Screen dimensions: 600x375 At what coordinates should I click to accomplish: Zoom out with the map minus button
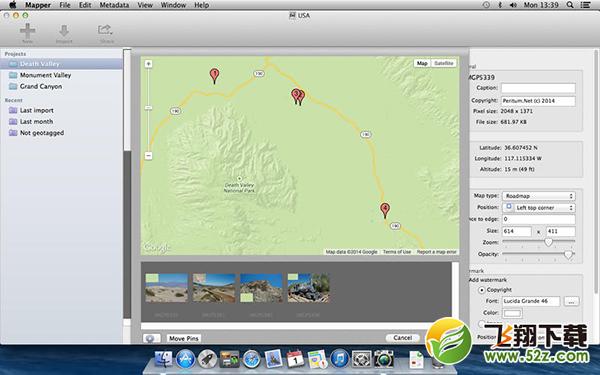(x=148, y=156)
